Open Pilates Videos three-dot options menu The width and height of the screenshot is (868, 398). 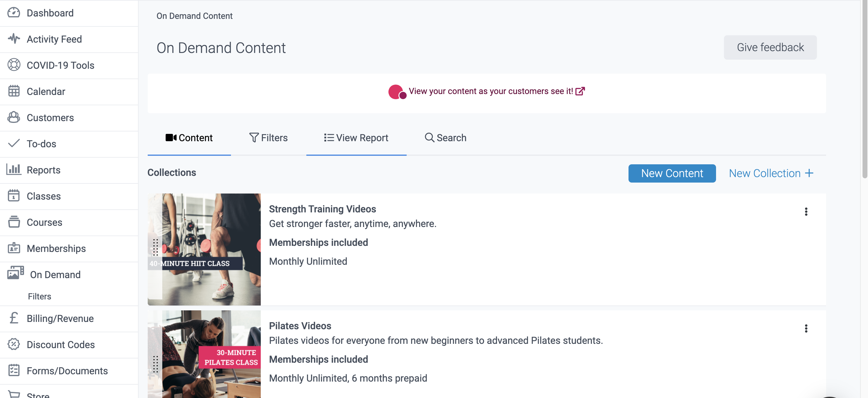pos(806,329)
